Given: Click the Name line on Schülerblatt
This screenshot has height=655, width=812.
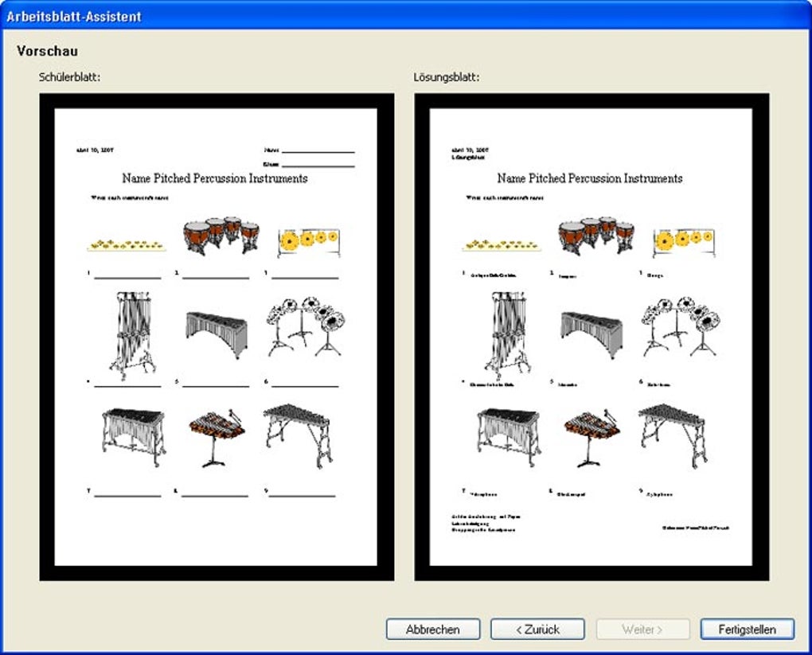Looking at the screenshot, I should point(318,150).
